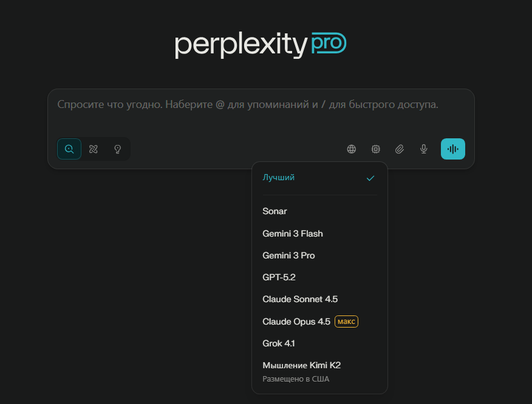The image size is (532, 404).
Task: Click the model chip selector icon
Action: tap(376, 149)
